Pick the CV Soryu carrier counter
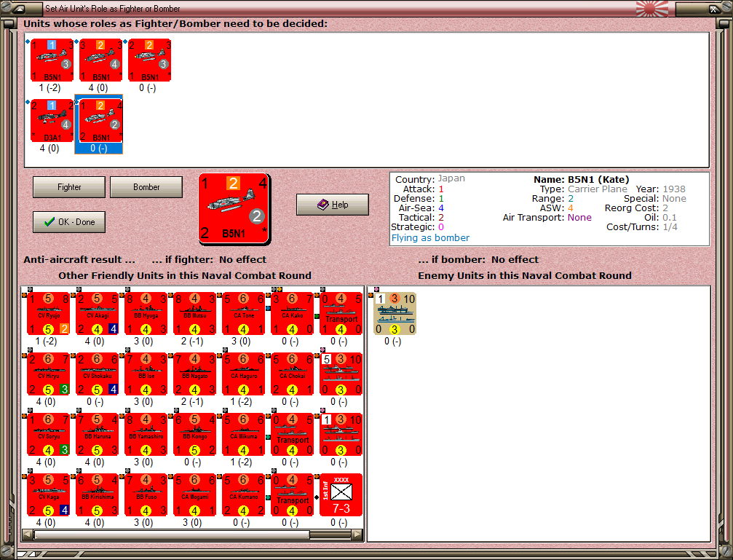The width and height of the screenshot is (733, 560). coord(49,434)
